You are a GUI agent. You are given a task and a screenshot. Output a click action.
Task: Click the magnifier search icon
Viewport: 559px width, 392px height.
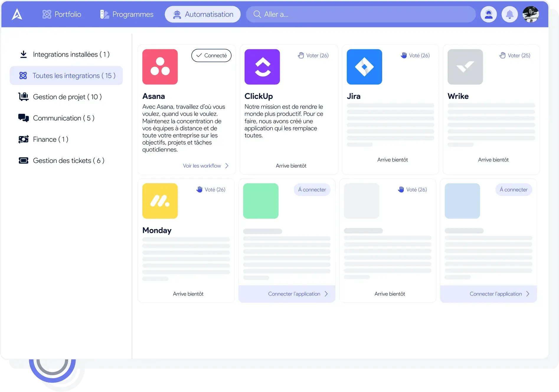point(257,14)
